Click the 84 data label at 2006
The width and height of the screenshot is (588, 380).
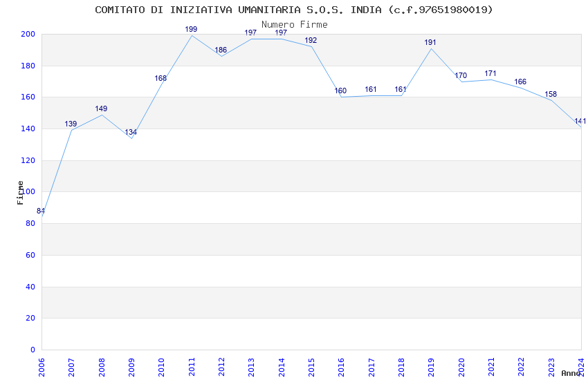tap(41, 211)
